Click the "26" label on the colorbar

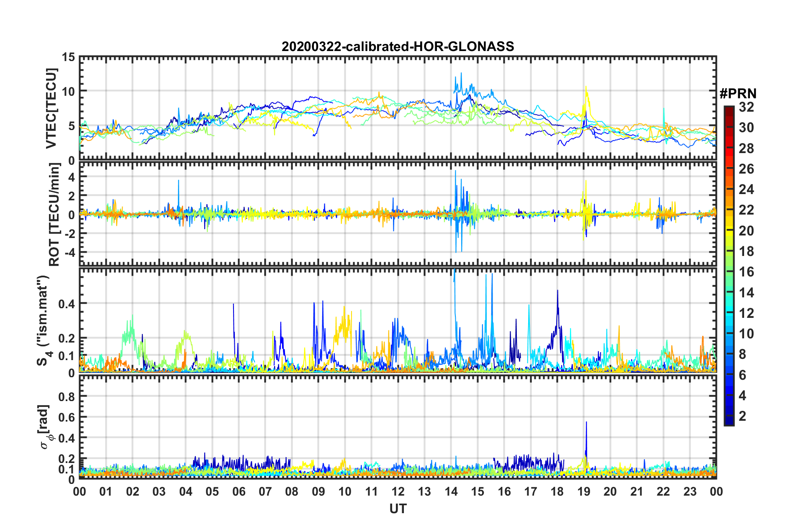tap(746, 169)
